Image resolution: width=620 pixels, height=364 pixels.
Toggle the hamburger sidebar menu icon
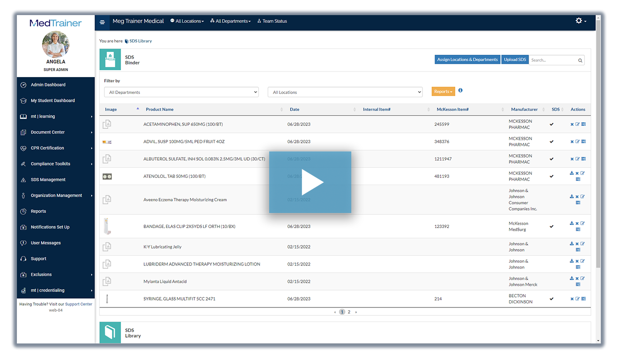(x=102, y=21)
